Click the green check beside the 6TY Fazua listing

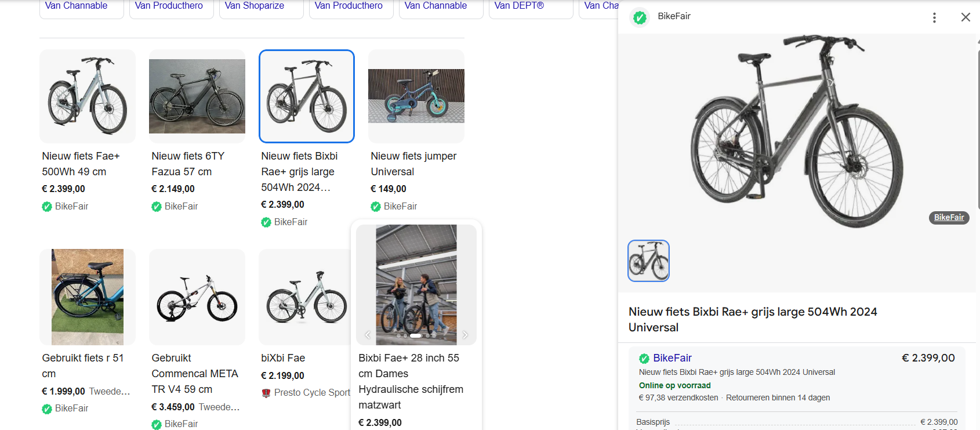coord(157,207)
